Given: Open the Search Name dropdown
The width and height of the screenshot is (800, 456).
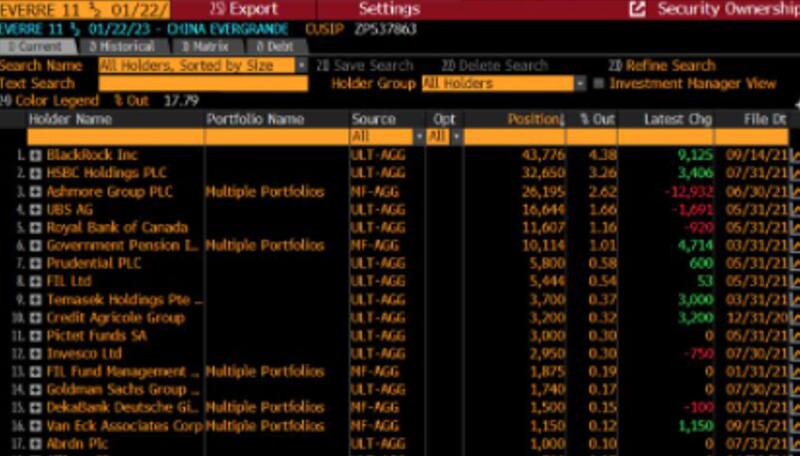Looking at the screenshot, I should pyautogui.click(x=301, y=66).
